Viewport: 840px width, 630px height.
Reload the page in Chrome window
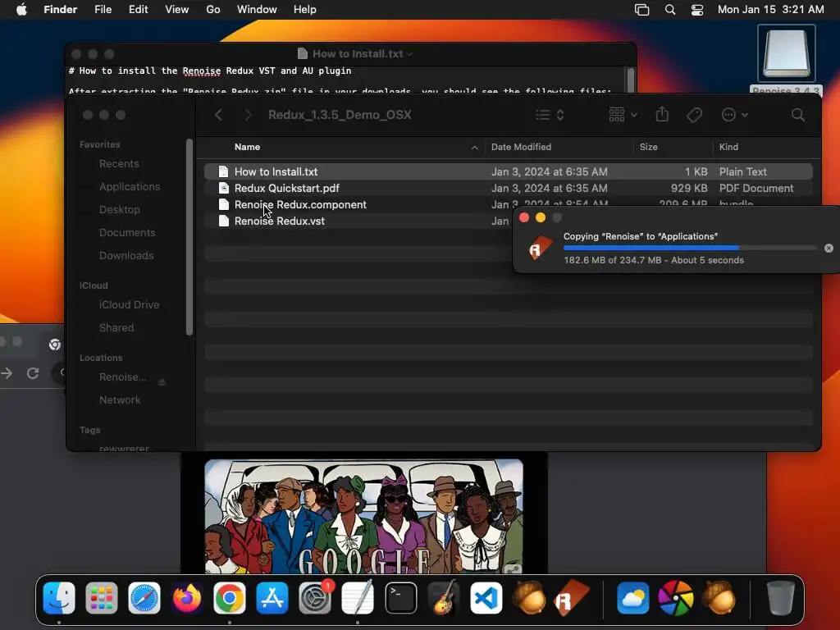pyautogui.click(x=33, y=373)
